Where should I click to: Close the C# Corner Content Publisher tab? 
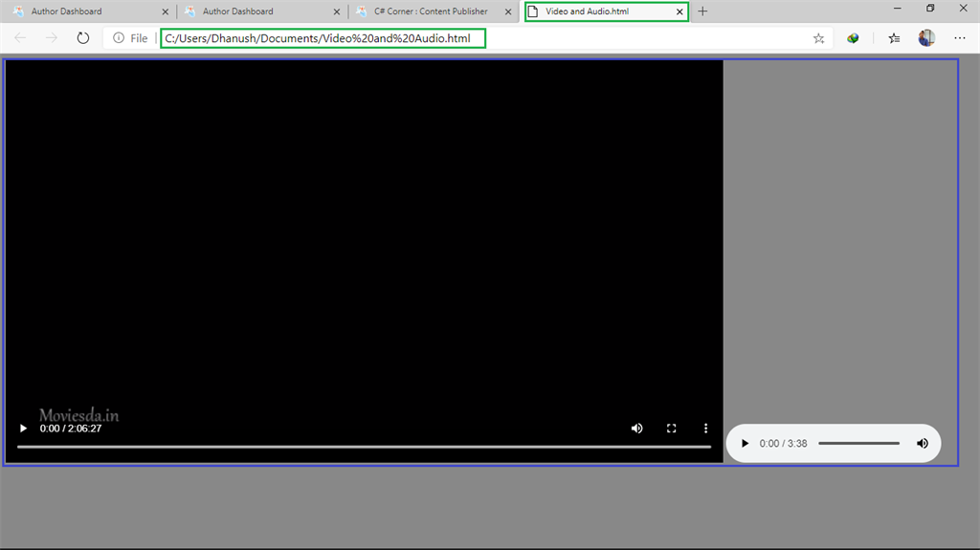point(508,11)
